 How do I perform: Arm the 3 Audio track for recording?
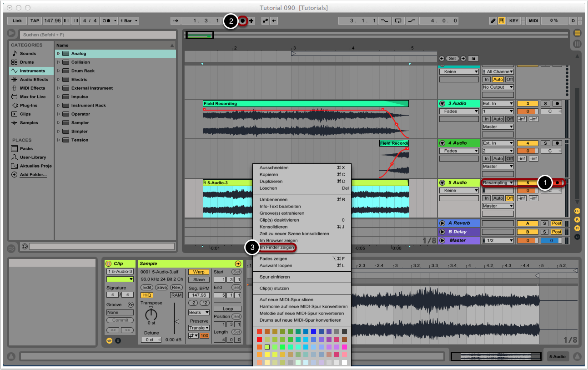[x=557, y=104]
